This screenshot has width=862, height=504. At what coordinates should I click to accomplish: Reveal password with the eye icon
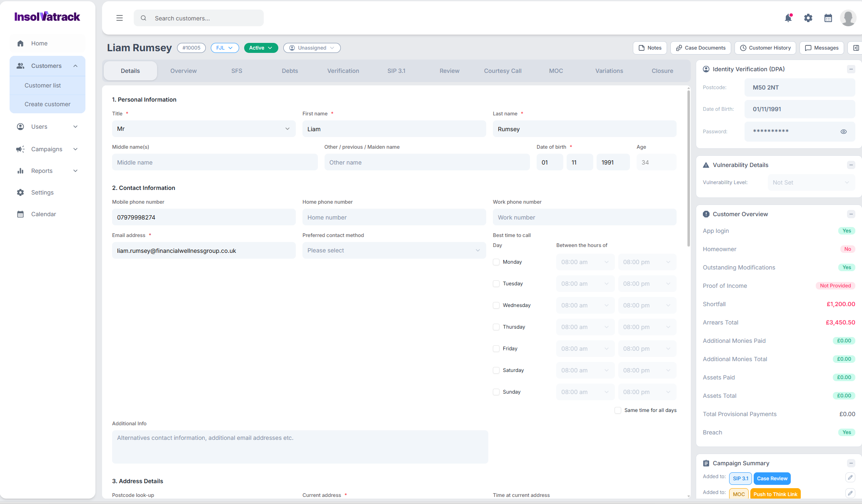(x=844, y=132)
